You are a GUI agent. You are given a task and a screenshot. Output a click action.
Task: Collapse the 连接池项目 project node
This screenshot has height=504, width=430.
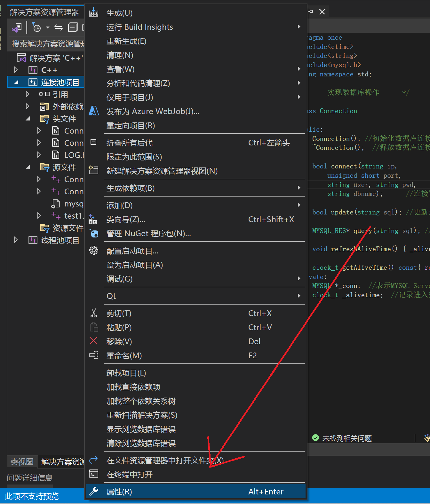(16, 82)
